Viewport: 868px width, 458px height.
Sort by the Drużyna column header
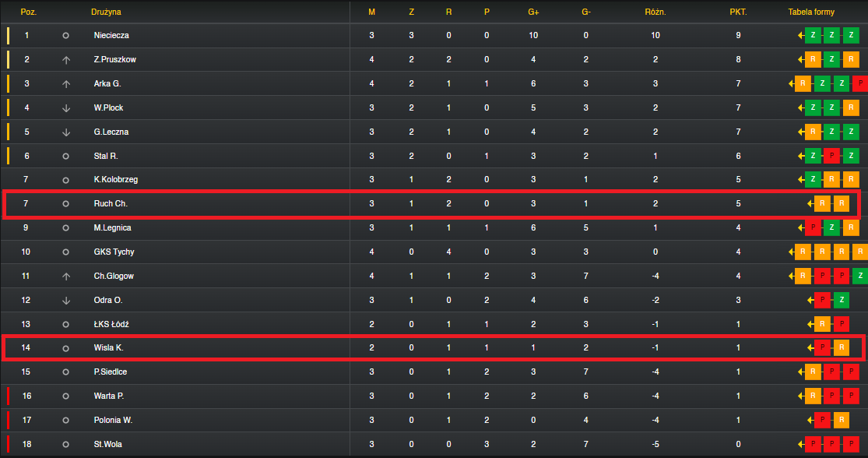click(x=106, y=12)
